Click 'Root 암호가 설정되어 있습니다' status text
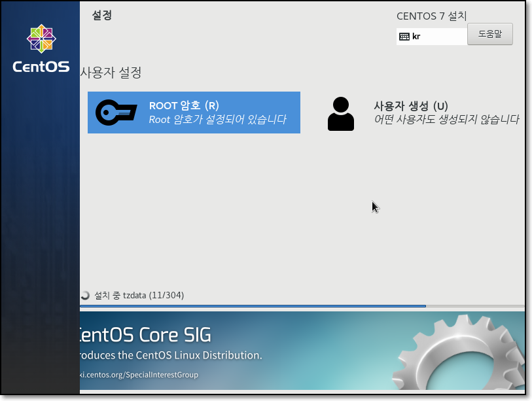The image size is (532, 401). point(218,120)
